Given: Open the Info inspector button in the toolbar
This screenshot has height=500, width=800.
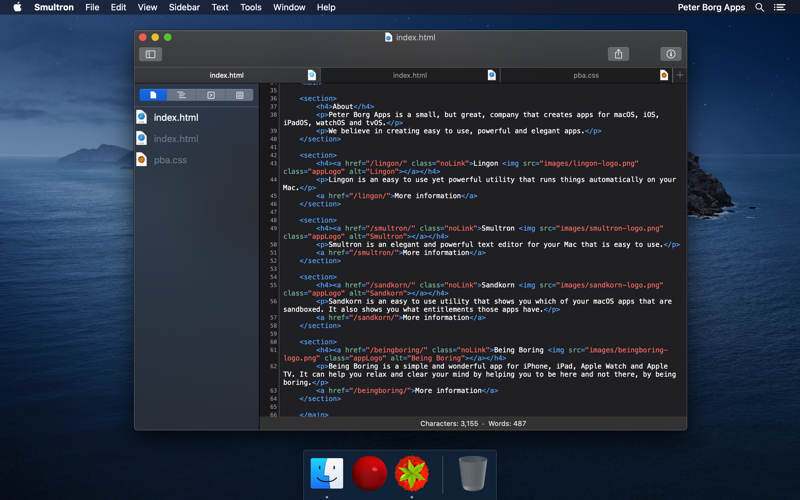Looking at the screenshot, I should coord(670,54).
